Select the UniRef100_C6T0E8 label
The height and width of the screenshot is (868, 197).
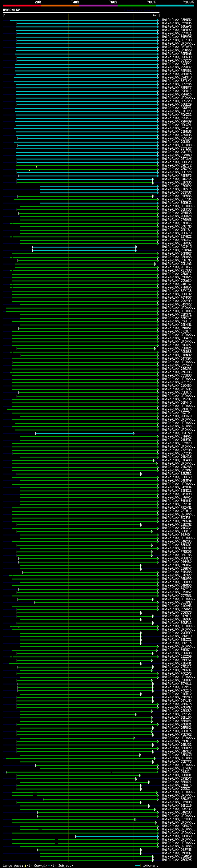click(x=177, y=47)
